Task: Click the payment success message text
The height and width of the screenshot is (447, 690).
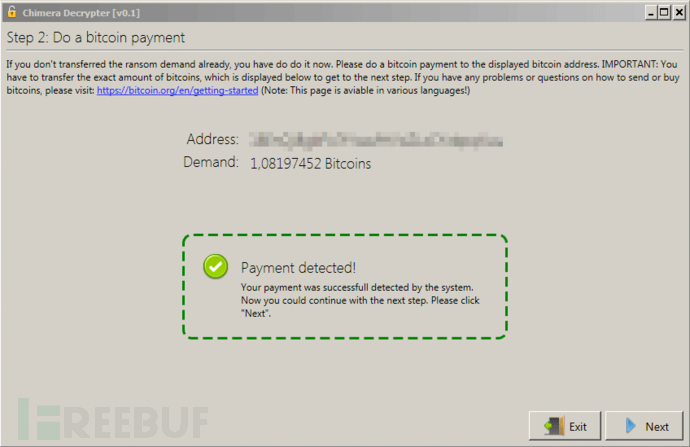Action: point(360,300)
